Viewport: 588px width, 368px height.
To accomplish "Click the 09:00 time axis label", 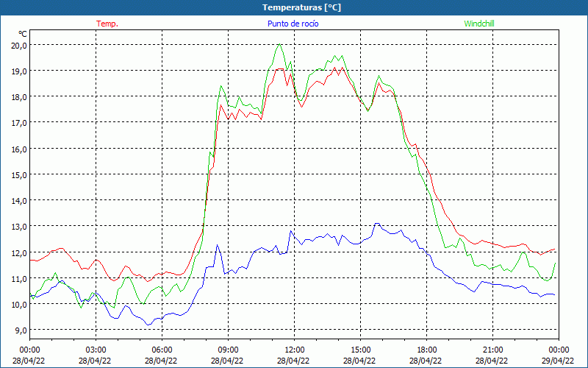I will [228, 350].
